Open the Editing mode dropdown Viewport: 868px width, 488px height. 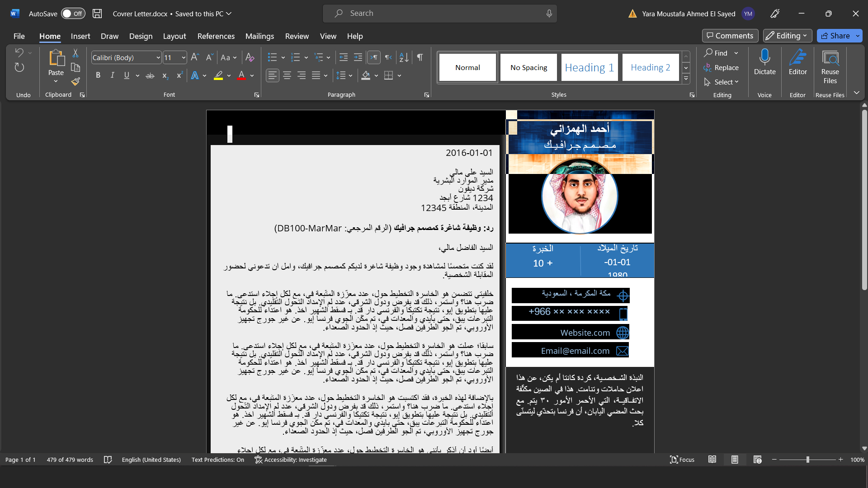point(787,36)
